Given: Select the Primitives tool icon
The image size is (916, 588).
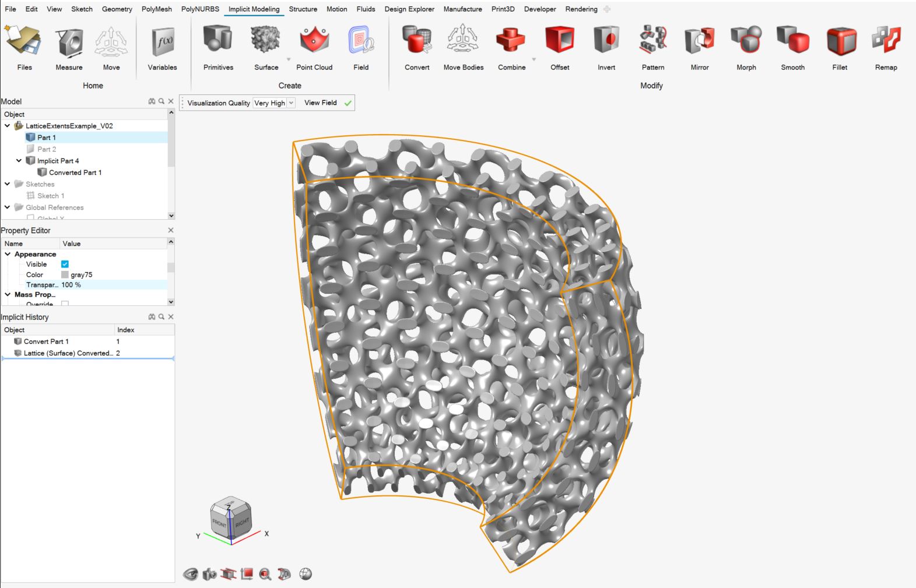Looking at the screenshot, I should 218,40.
